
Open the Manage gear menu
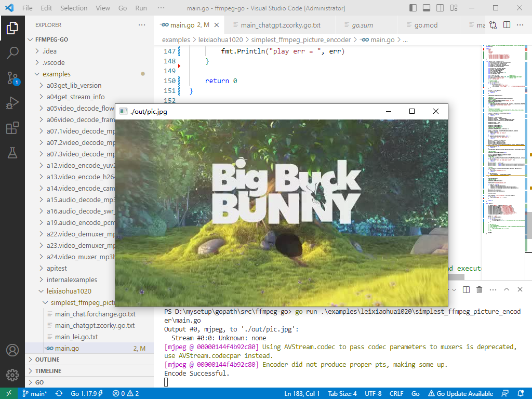[12, 375]
